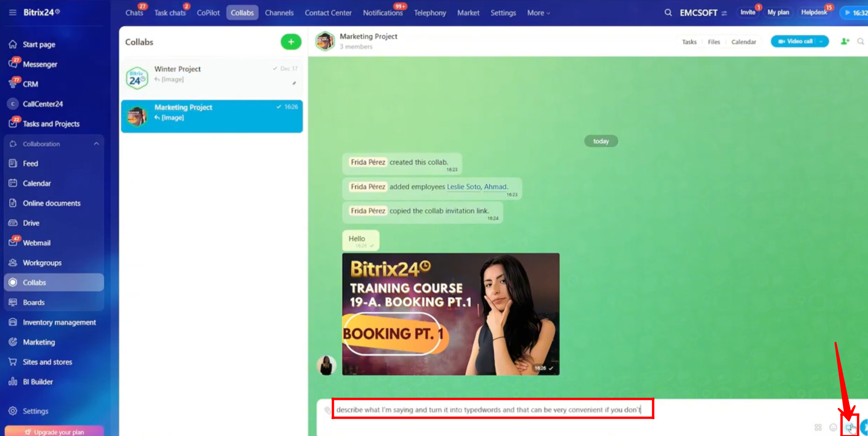Select the Winter Project collab in list
The width and height of the screenshot is (868, 436).
point(212,74)
